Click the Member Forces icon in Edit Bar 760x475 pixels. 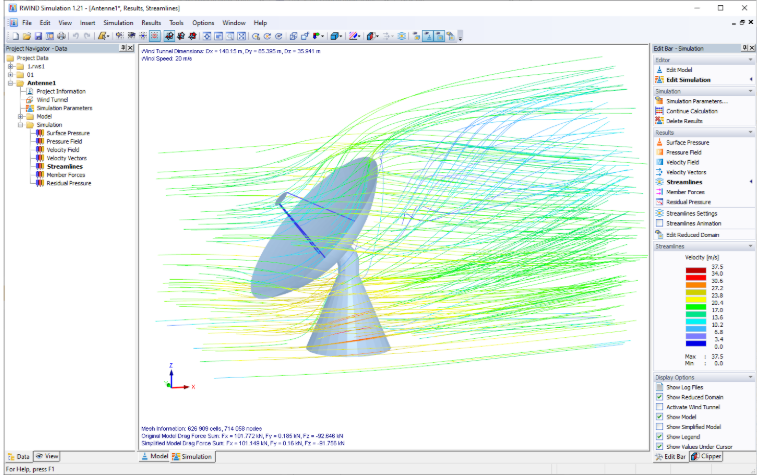[659, 192]
